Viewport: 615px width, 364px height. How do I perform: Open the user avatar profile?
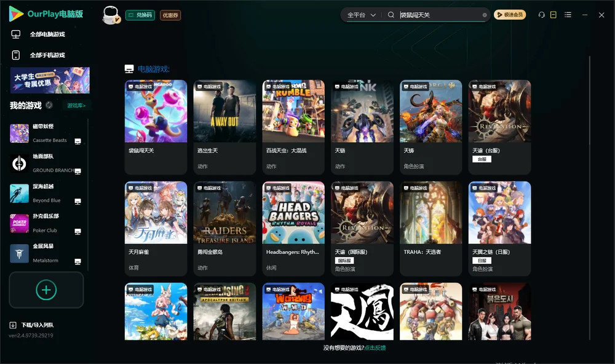111,15
